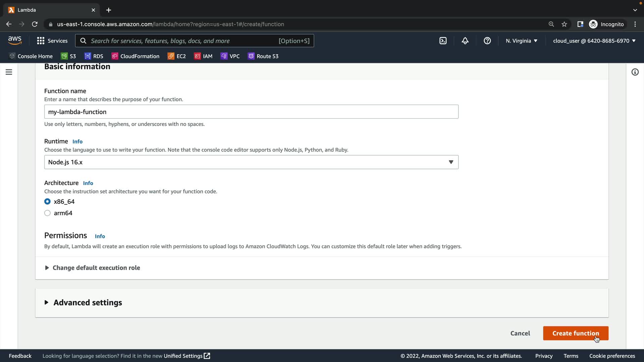Click the Create function button
644x362 pixels.
(576, 333)
